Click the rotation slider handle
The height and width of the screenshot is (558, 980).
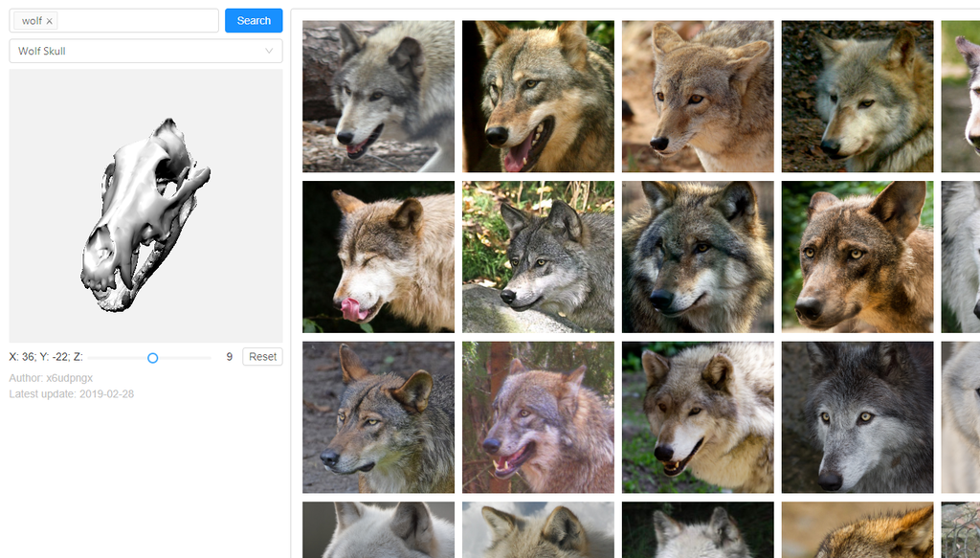click(152, 358)
